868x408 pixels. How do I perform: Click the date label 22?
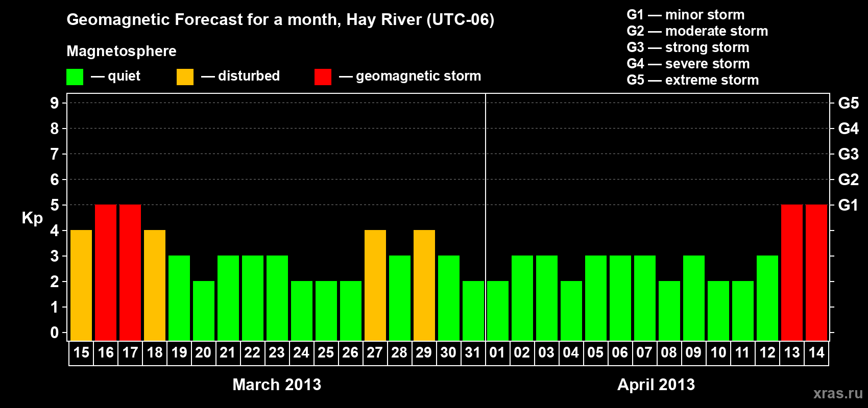[252, 352]
